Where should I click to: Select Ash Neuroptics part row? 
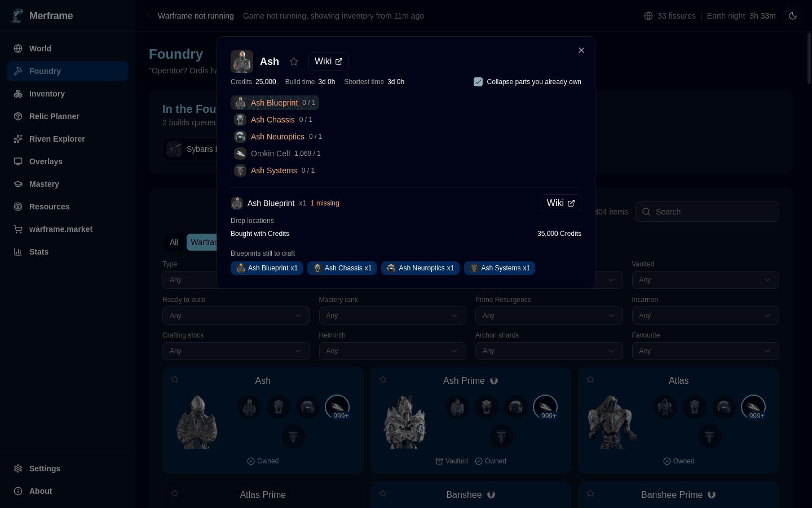(x=278, y=137)
